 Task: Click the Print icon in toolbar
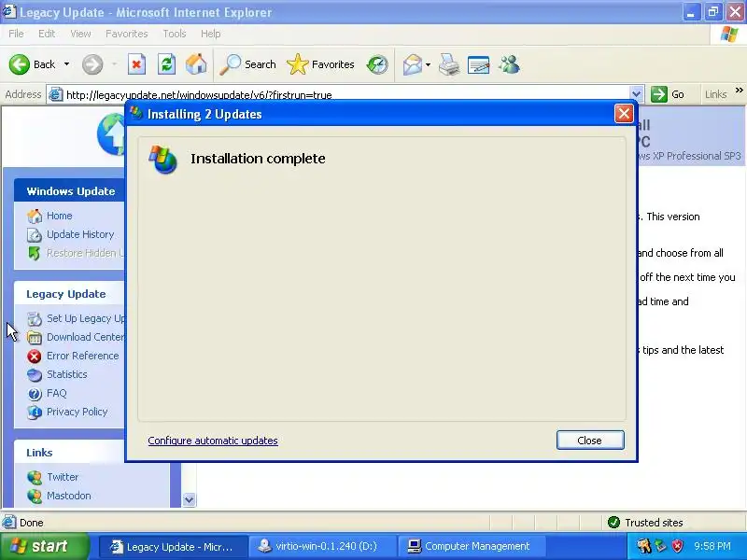pyautogui.click(x=449, y=64)
